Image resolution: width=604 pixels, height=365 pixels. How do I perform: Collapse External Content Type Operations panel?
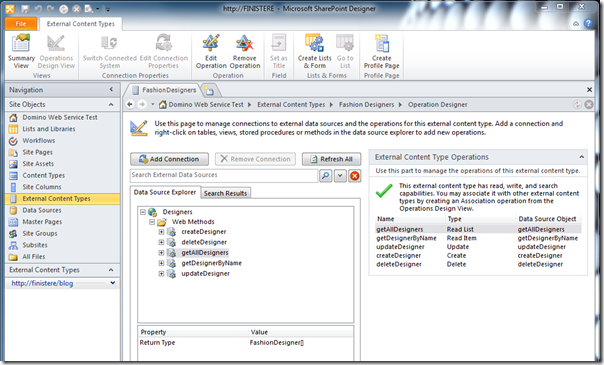(581, 157)
